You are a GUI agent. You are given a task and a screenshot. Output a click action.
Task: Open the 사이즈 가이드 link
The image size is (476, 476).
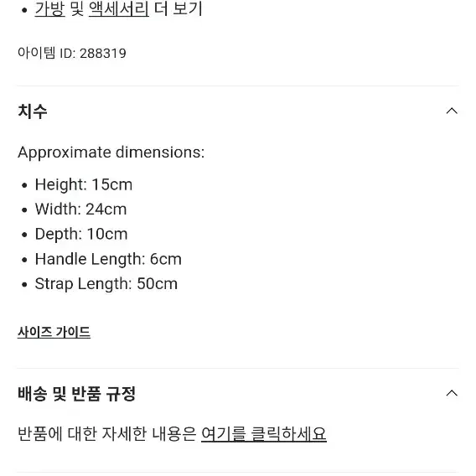(54, 332)
